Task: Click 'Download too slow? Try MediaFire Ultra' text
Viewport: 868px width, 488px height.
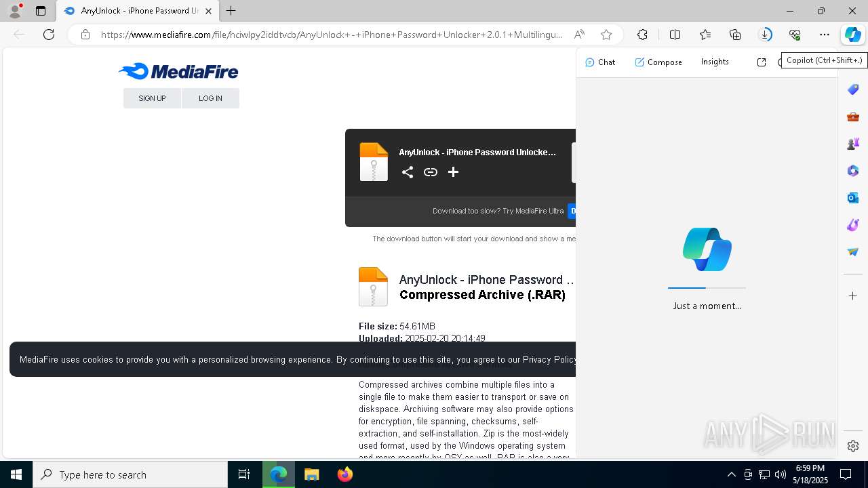Action: [x=498, y=211]
